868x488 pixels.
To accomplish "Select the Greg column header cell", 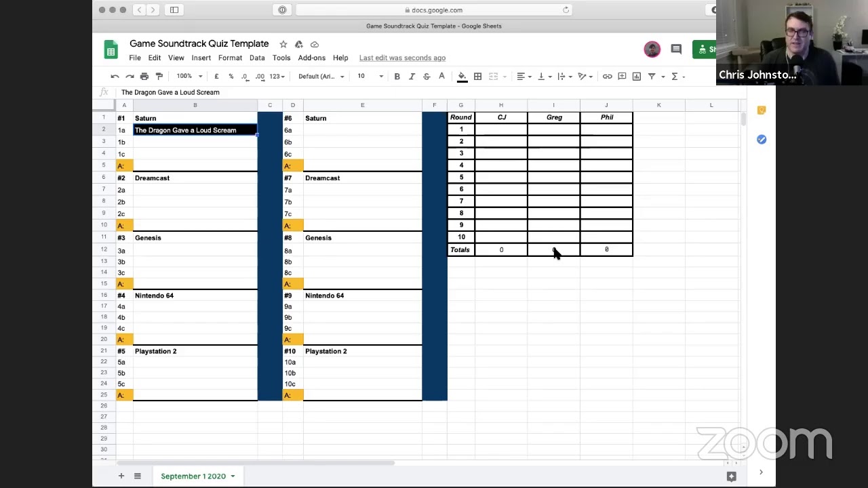I will pos(554,117).
